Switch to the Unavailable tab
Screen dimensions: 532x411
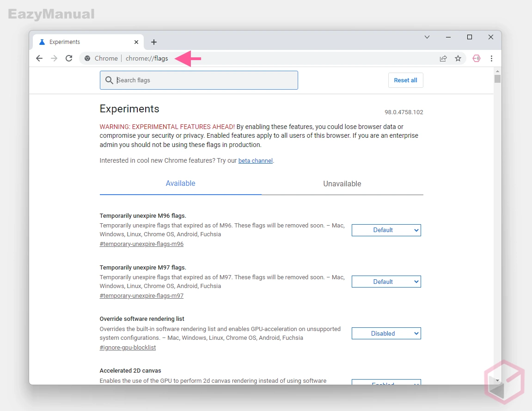(342, 184)
